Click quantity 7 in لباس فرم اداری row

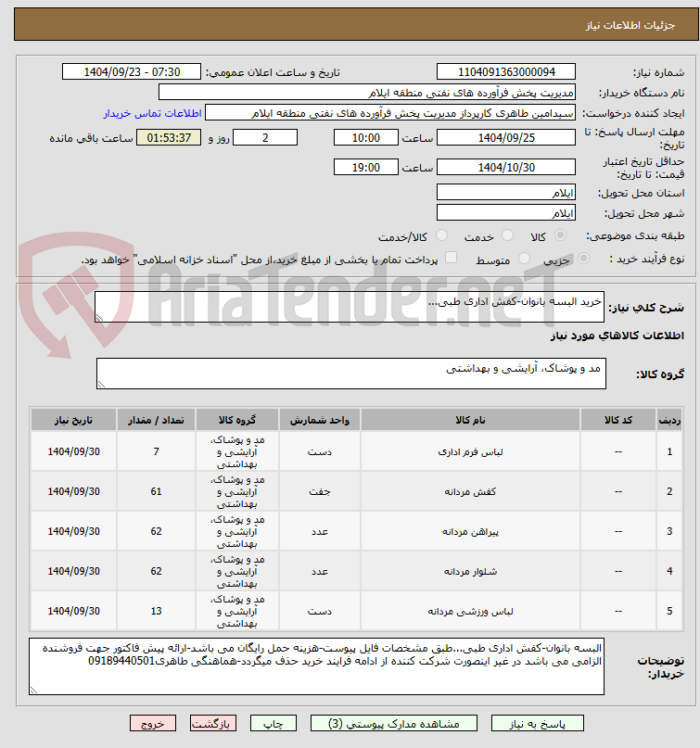click(156, 451)
